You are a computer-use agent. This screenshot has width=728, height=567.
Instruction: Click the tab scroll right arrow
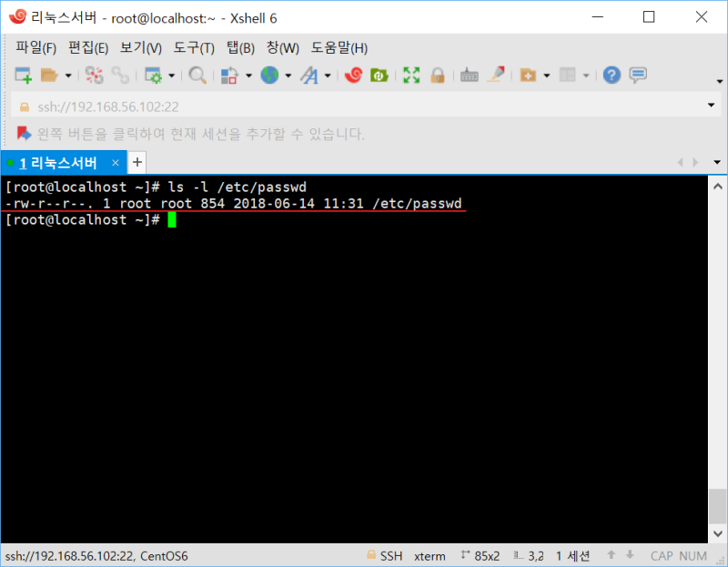(695, 163)
